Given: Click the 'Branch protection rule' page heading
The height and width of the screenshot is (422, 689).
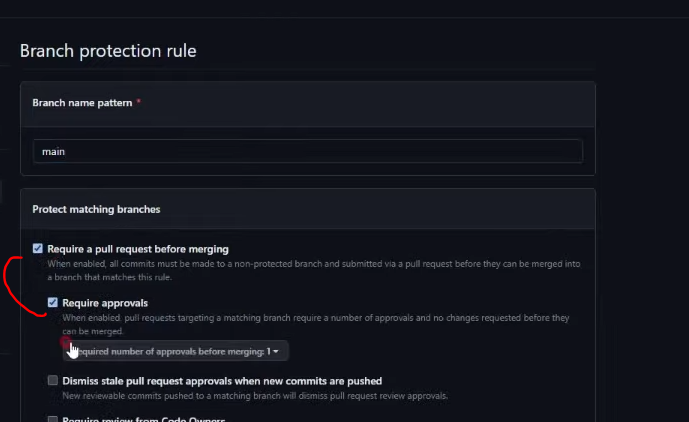Looking at the screenshot, I should click(x=108, y=51).
